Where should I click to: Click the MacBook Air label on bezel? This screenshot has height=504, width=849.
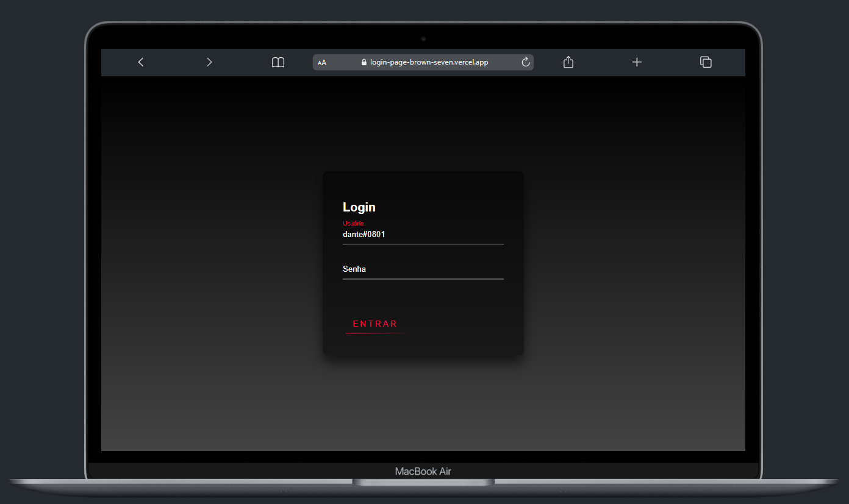(423, 471)
